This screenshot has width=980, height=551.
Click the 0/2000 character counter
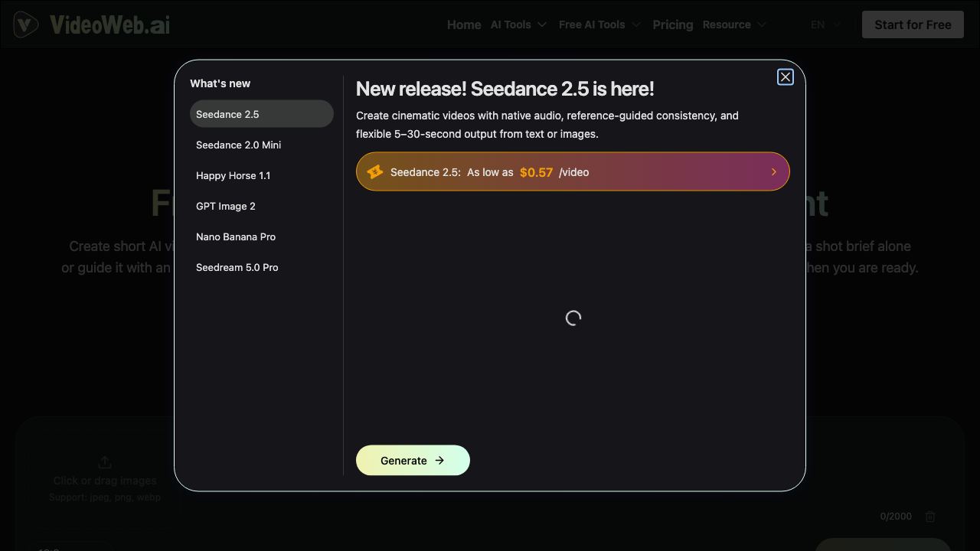coord(896,517)
